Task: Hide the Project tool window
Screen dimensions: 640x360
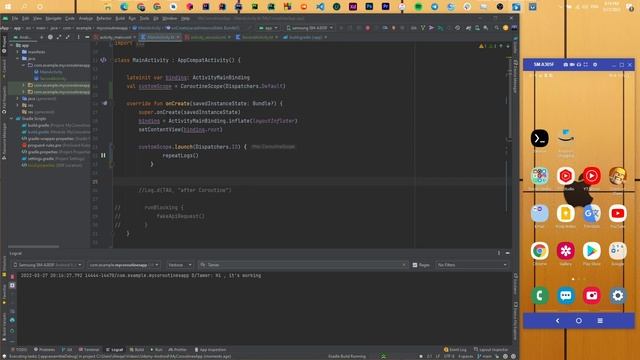Action: click(87, 37)
